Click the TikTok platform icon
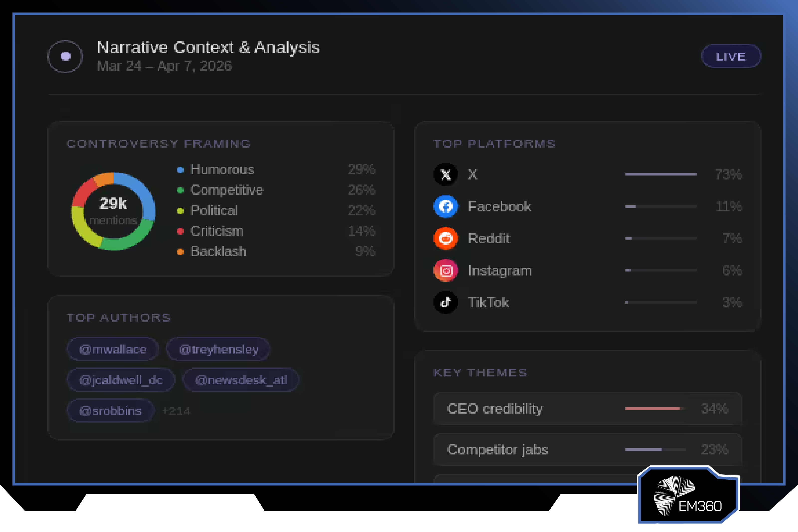The height and width of the screenshot is (532, 798). point(445,302)
